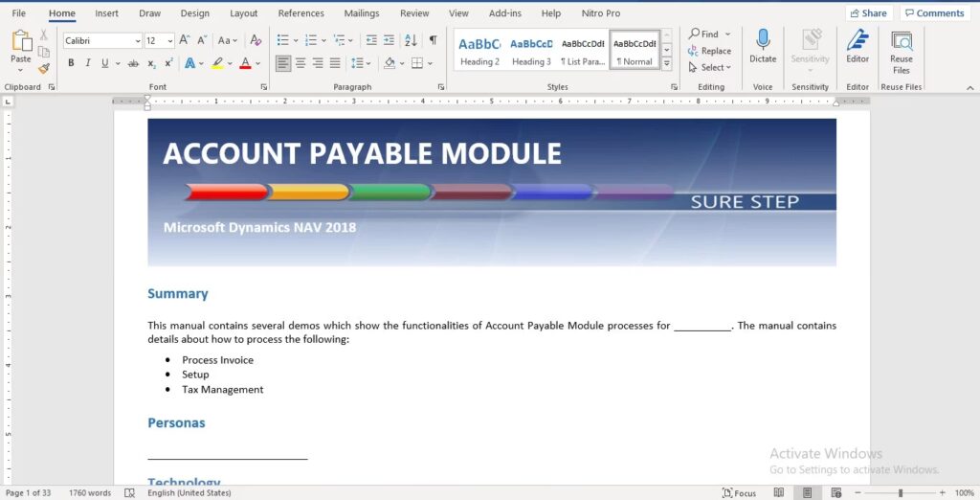
Task: Apply the Heading 2 style from gallery
Action: tap(479, 51)
